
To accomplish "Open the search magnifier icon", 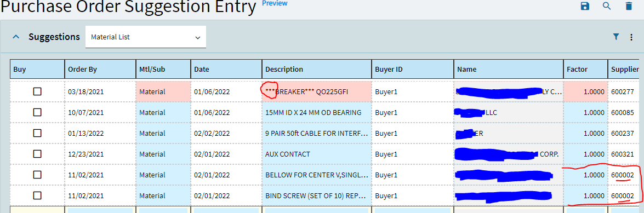I will (x=607, y=5).
